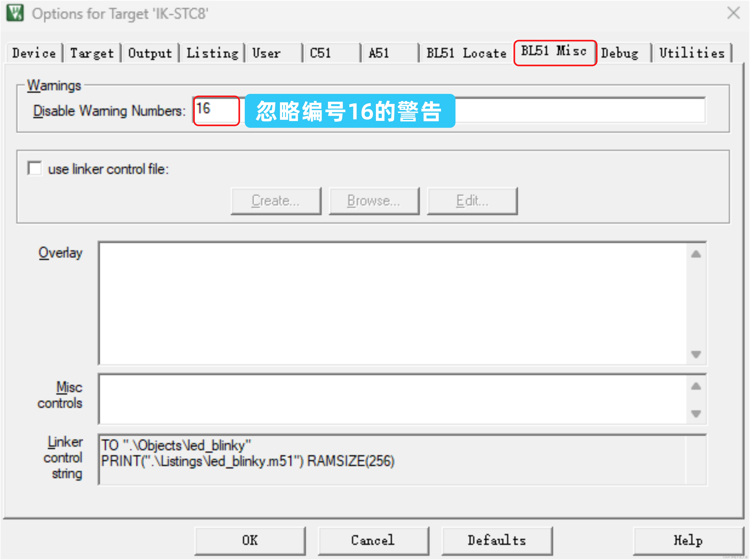The width and height of the screenshot is (750, 560).
Task: Close the Options for Target dialog
Action: point(733,13)
